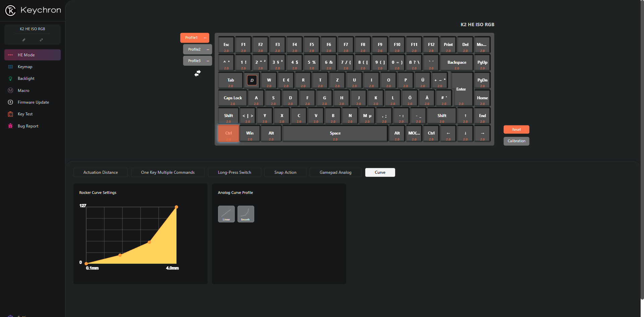Switch to the Snap Action tab

coord(285,172)
